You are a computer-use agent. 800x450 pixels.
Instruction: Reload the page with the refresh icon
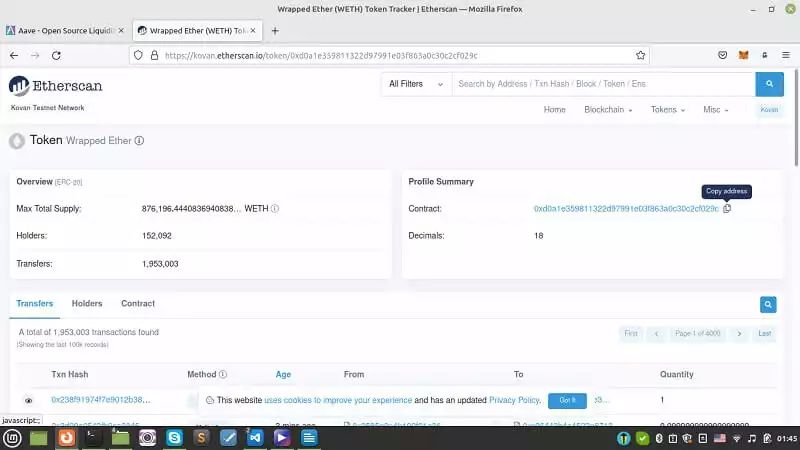[56, 55]
